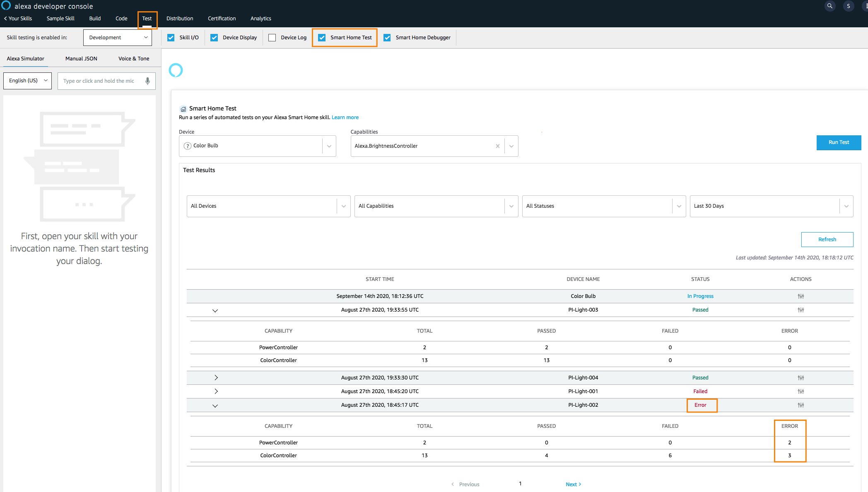Screen dimensions: 868x492
Task: Click actions icon for In Progress Color Bulb row
Action: [x=800, y=296]
